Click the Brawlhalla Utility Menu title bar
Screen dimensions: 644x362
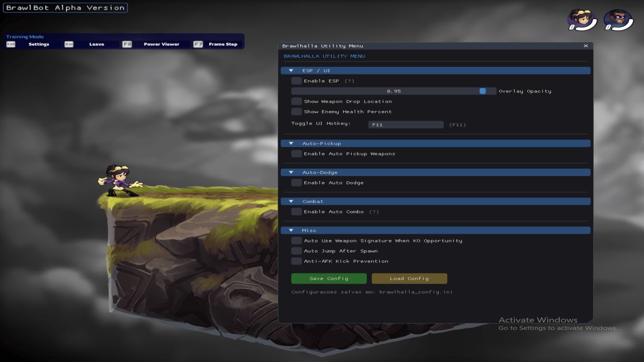point(436,46)
